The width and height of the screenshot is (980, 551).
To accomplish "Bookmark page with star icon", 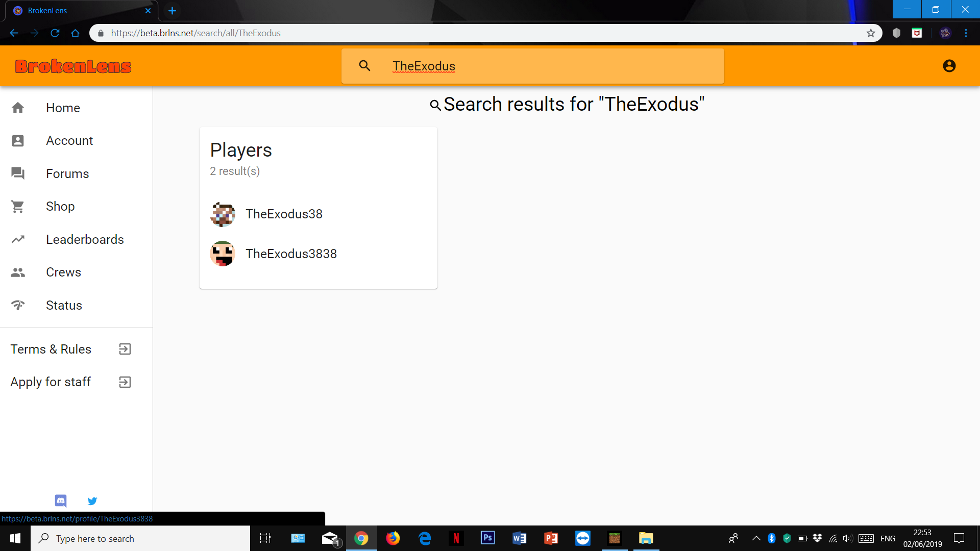I will (x=871, y=33).
